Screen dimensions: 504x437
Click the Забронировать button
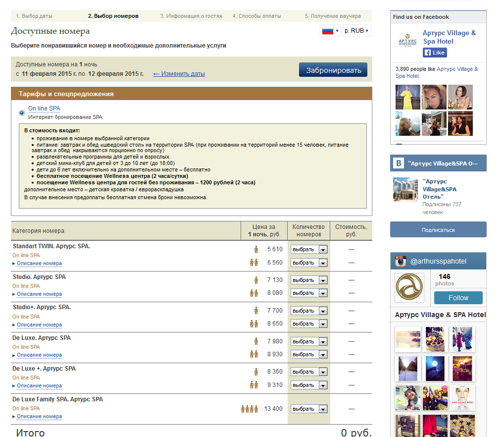click(333, 70)
